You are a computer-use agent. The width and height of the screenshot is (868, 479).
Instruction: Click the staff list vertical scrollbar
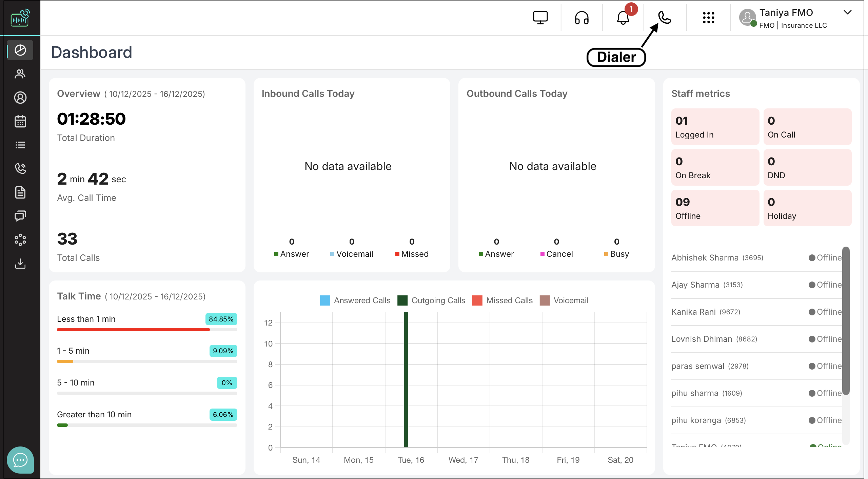pos(846,320)
